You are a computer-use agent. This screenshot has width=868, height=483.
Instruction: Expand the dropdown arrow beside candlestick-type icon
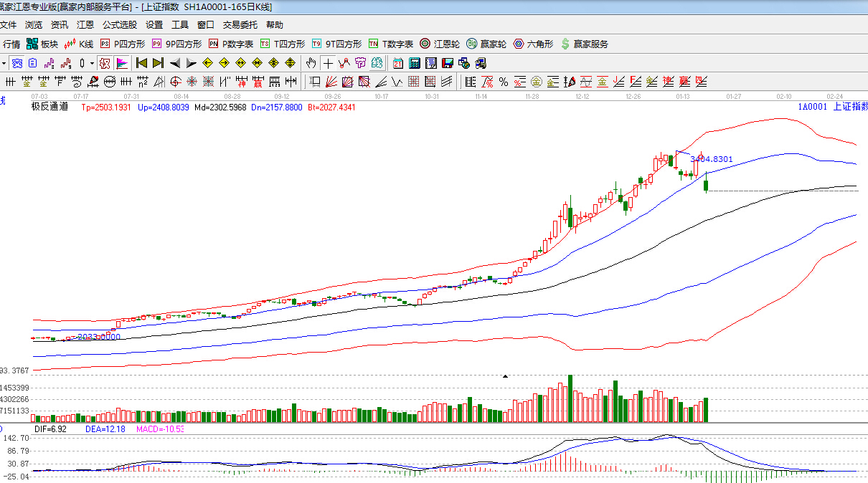[92, 63]
